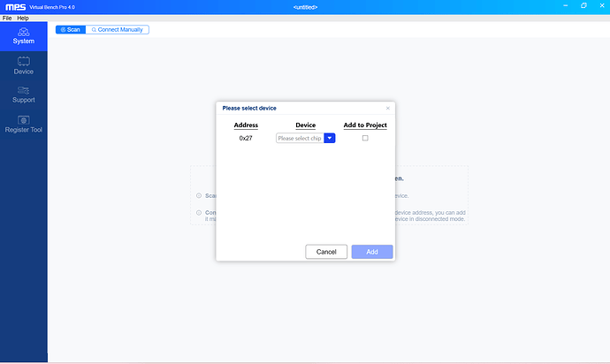Screen dimensions: 610x364
Task: Click the 0x27 address entry
Action: [x=246, y=138]
